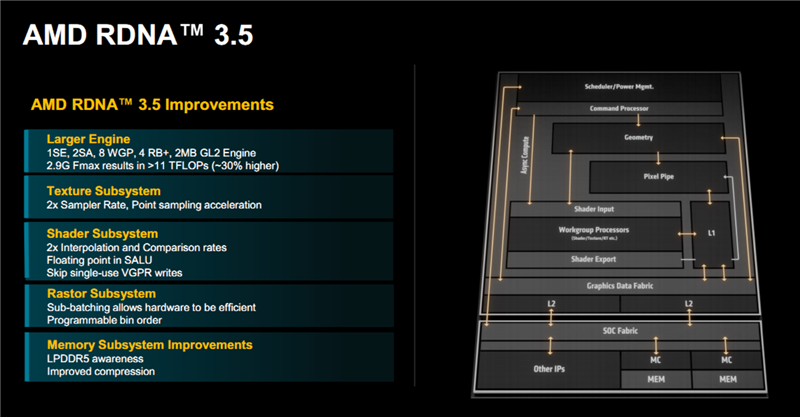
Task: Select the "Other IPs" block
Action: [x=549, y=369]
